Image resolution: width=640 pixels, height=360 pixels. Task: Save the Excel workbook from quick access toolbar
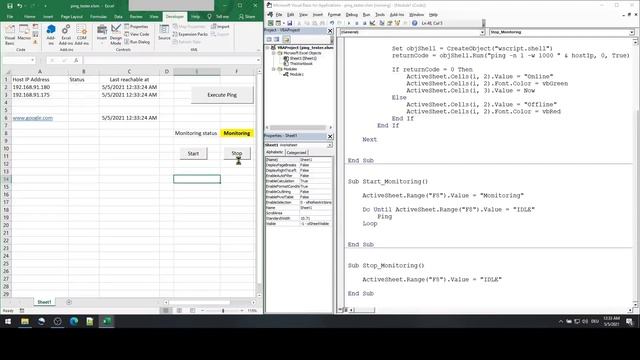click(9, 6)
